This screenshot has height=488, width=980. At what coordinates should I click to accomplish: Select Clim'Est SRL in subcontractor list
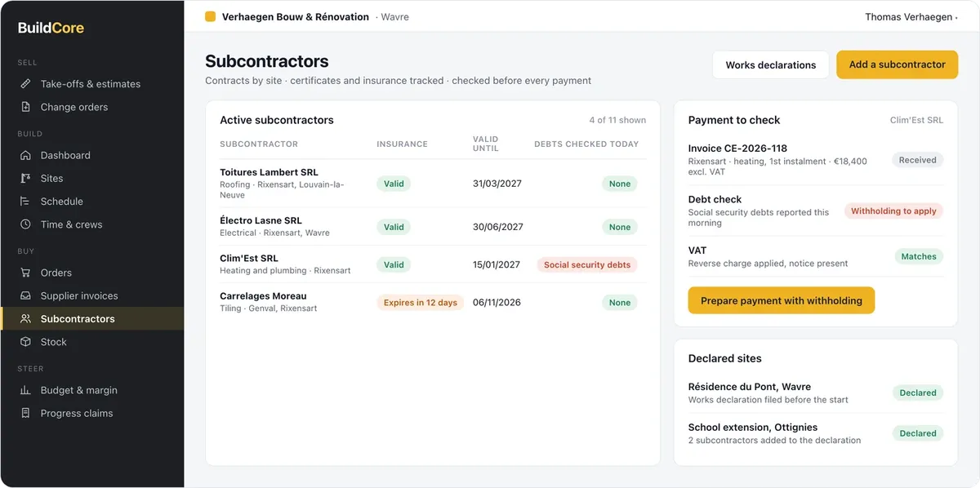coord(432,264)
